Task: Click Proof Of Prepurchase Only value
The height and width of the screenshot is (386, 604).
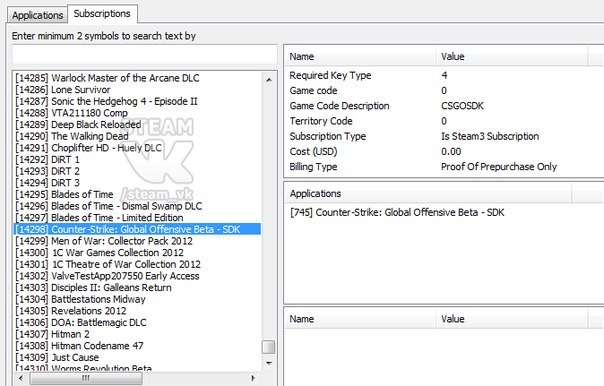Action: pos(499,166)
